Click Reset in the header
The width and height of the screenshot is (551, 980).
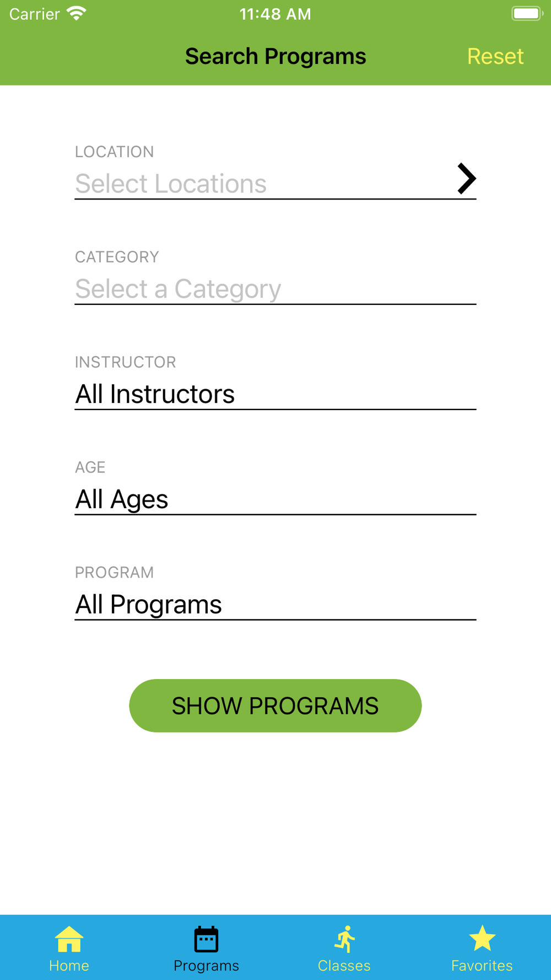[x=495, y=56]
